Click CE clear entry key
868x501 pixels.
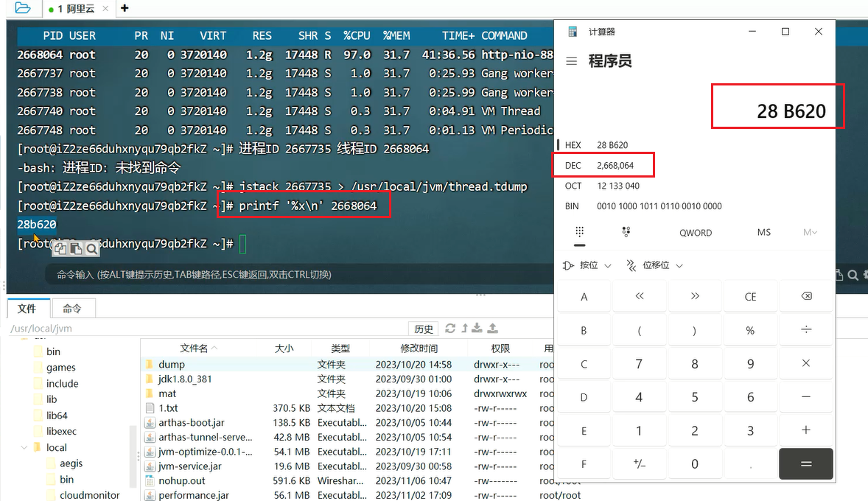coord(750,297)
